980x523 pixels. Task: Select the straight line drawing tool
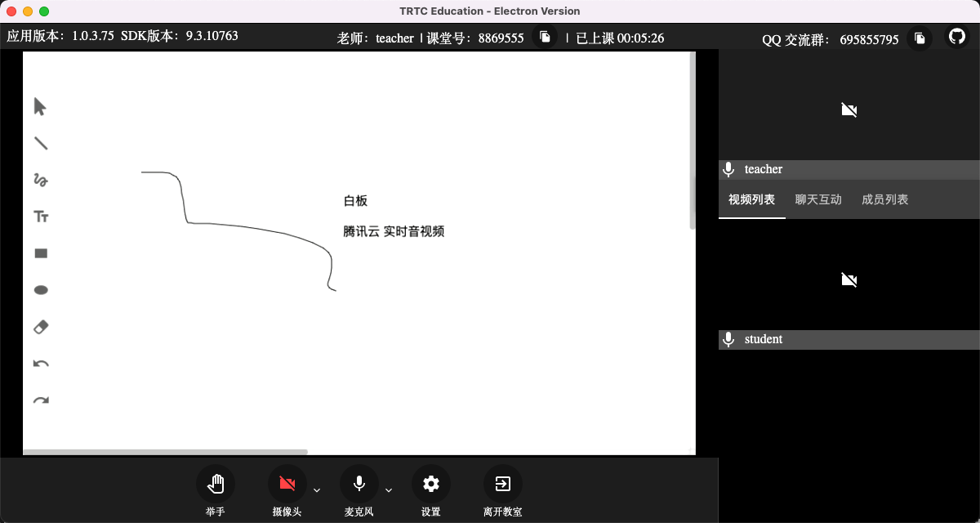coord(41,143)
